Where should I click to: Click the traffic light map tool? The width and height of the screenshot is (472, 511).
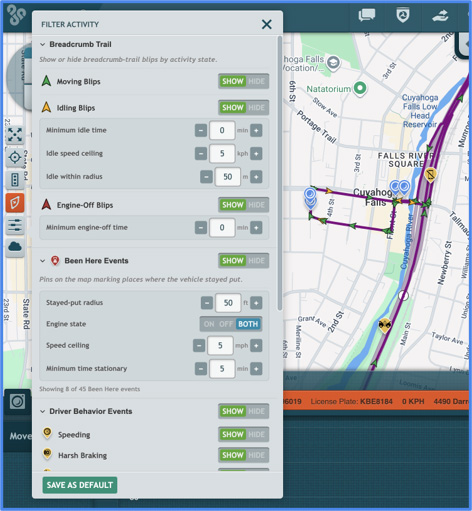pos(15,180)
